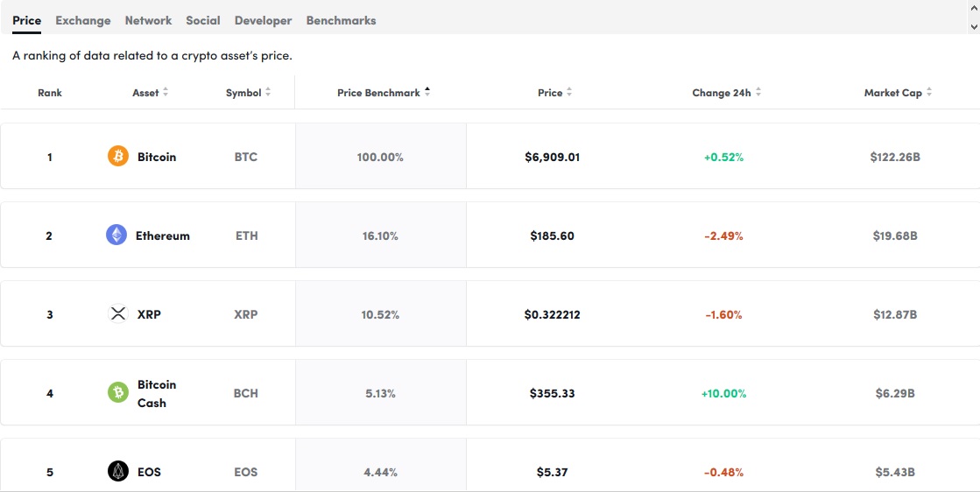The width and height of the screenshot is (980, 492).
Task: Click the XRP logo icon
Action: click(x=117, y=313)
